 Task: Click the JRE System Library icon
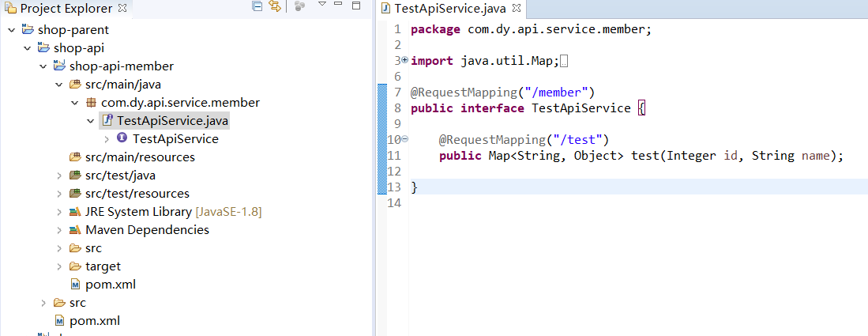point(75,212)
